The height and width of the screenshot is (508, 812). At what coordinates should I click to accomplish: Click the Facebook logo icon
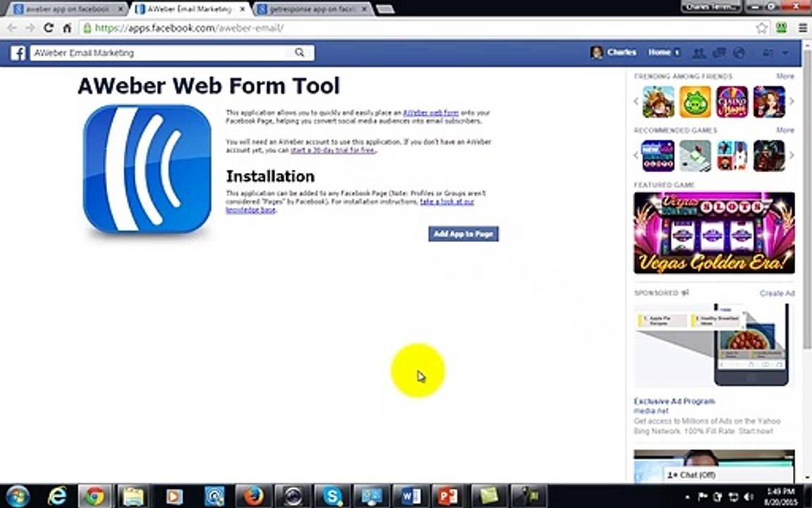click(x=18, y=53)
